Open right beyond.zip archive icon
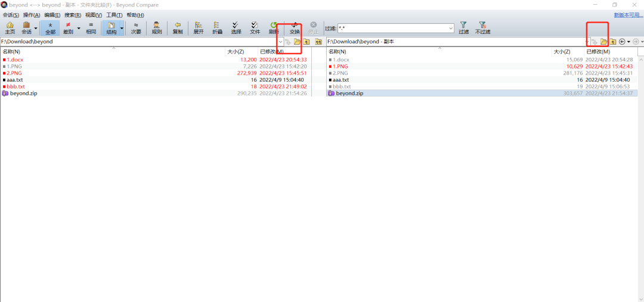Viewport: 644px width, 302px height. tap(331, 93)
